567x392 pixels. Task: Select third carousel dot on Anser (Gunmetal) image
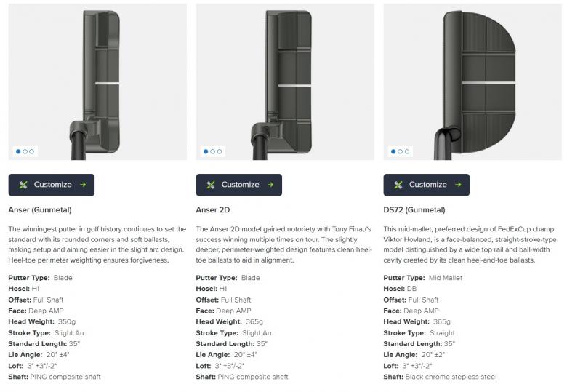pos(32,151)
